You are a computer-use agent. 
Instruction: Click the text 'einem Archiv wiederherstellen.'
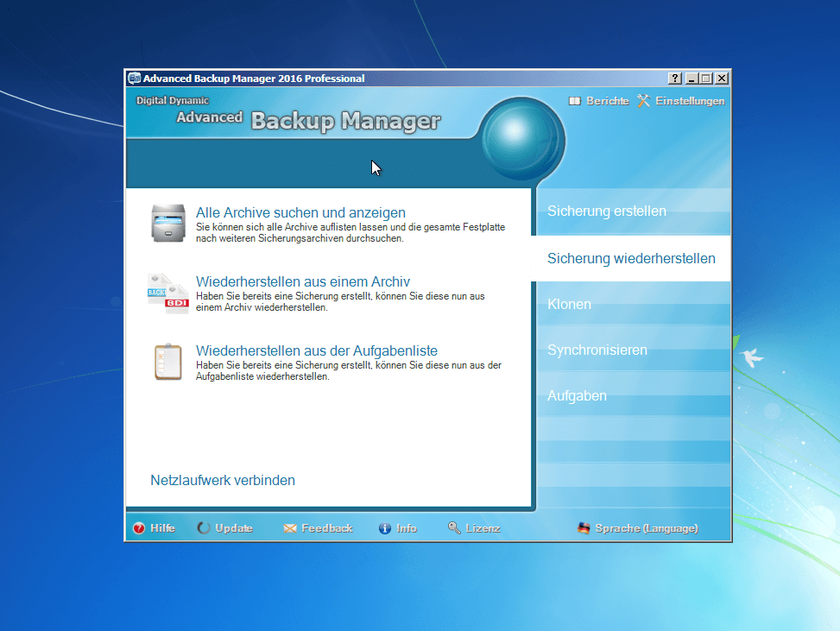pos(262,307)
